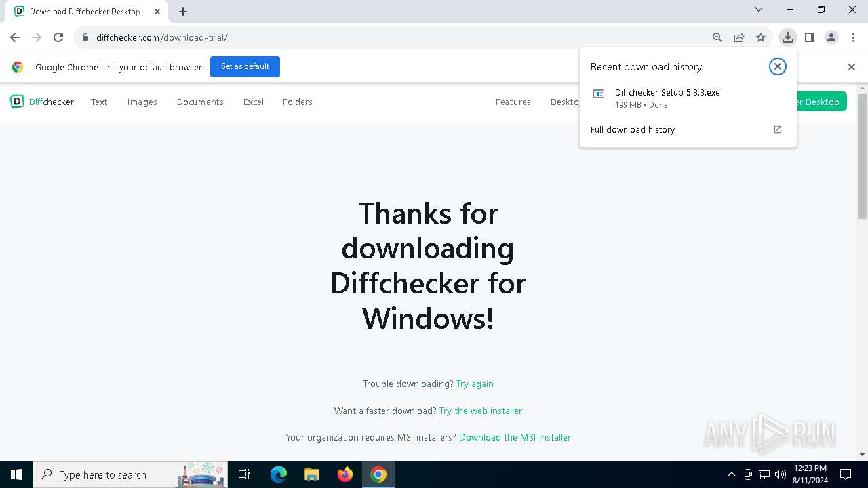Image resolution: width=868 pixels, height=488 pixels.
Task: Open the Documents diff page
Action: (x=200, y=102)
